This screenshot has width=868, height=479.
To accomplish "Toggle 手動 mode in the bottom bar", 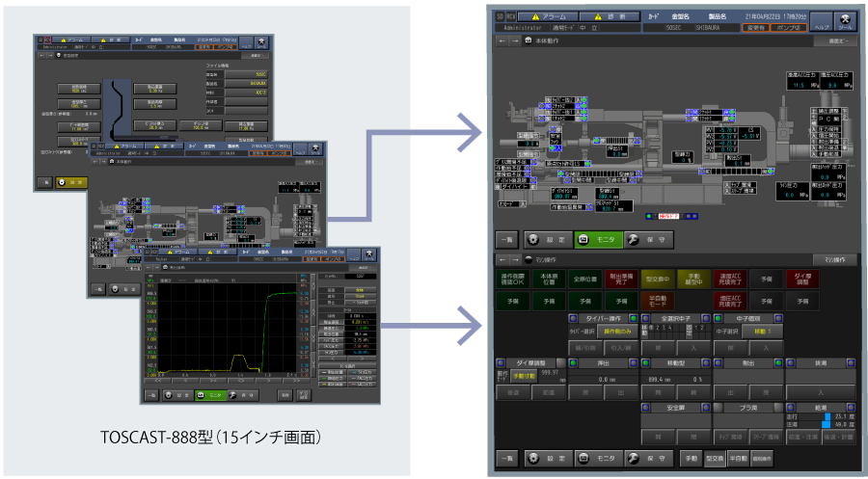I will pyautogui.click(x=691, y=458).
